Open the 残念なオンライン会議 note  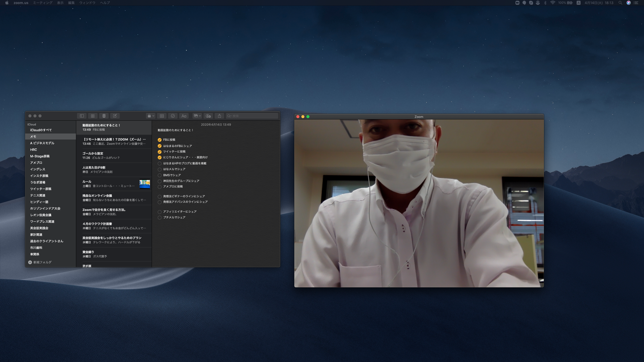click(114, 198)
